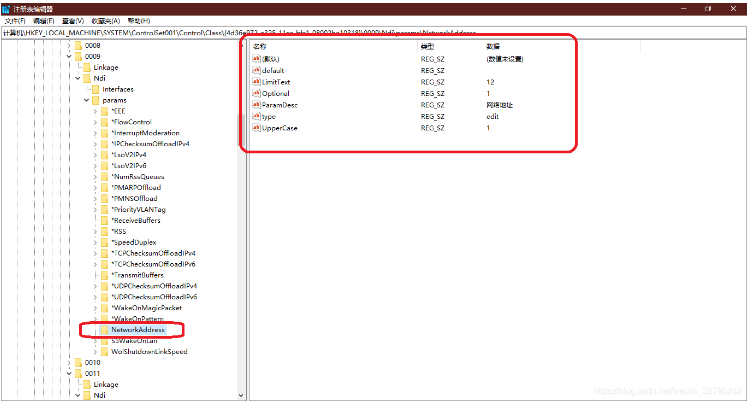
Task: Collapse the params key
Action: coord(87,100)
